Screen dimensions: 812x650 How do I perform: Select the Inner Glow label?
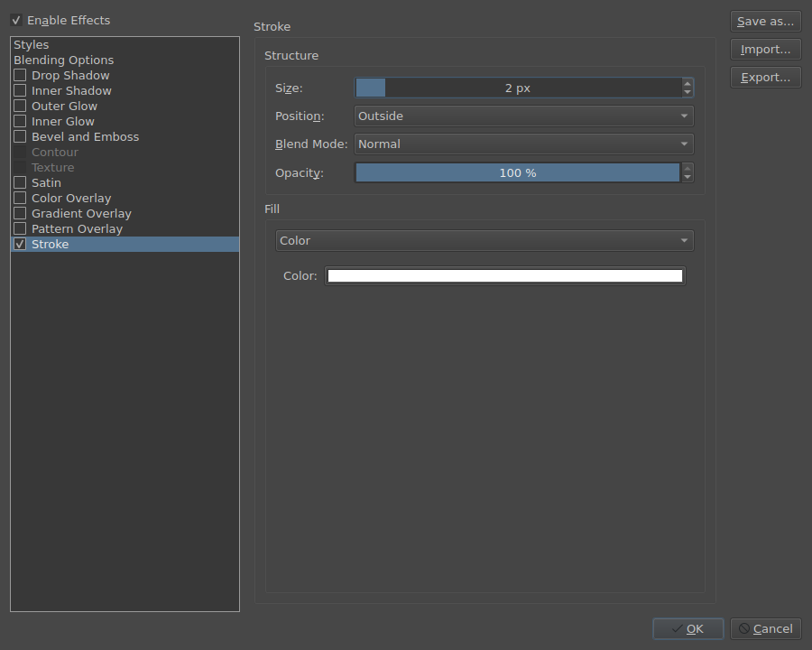pyautogui.click(x=62, y=121)
